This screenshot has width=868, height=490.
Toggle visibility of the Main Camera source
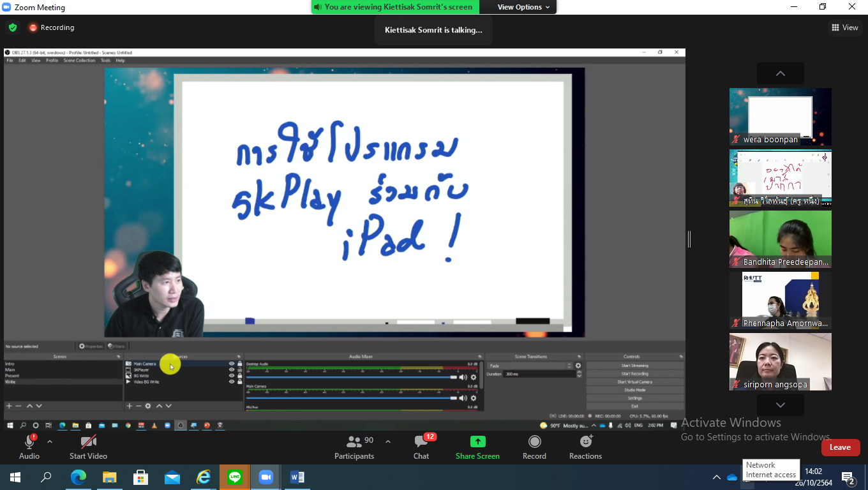(232, 364)
